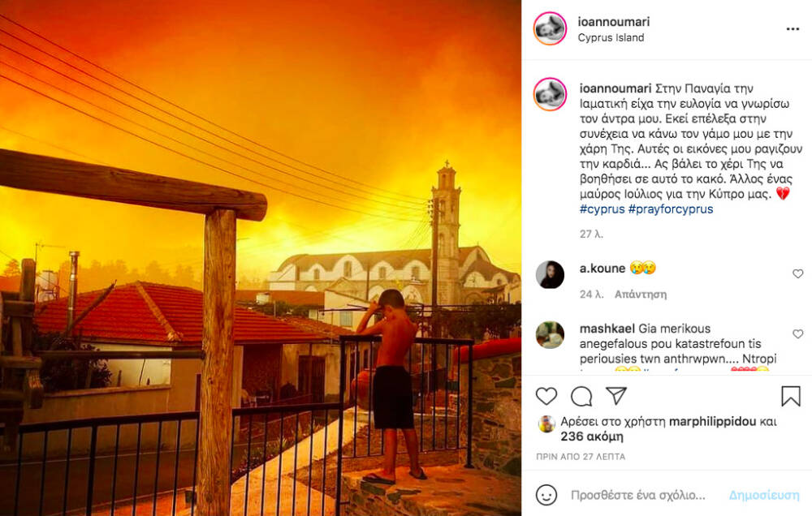
Task: Click the Δημοσίευση post button
Action: 764,495
